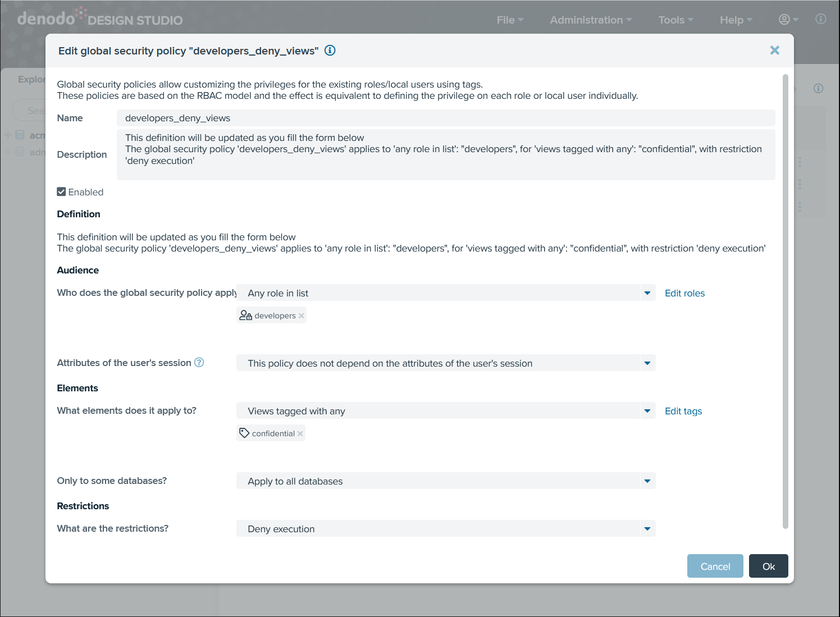Image resolution: width=840 pixels, height=617 pixels.
Task: Click the Description text area
Action: coord(446,155)
